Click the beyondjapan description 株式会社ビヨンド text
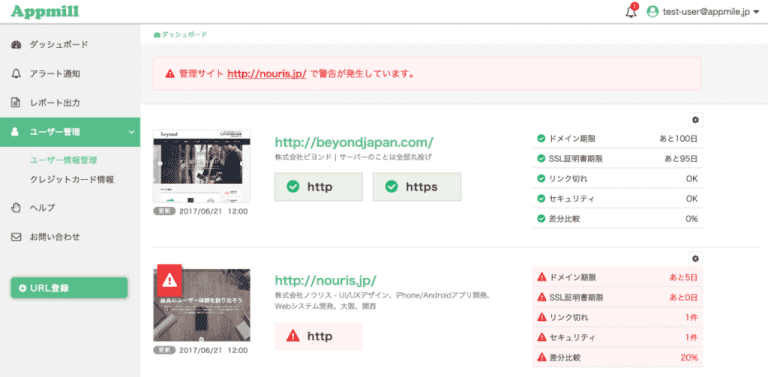This screenshot has height=377, width=768. coord(353,157)
